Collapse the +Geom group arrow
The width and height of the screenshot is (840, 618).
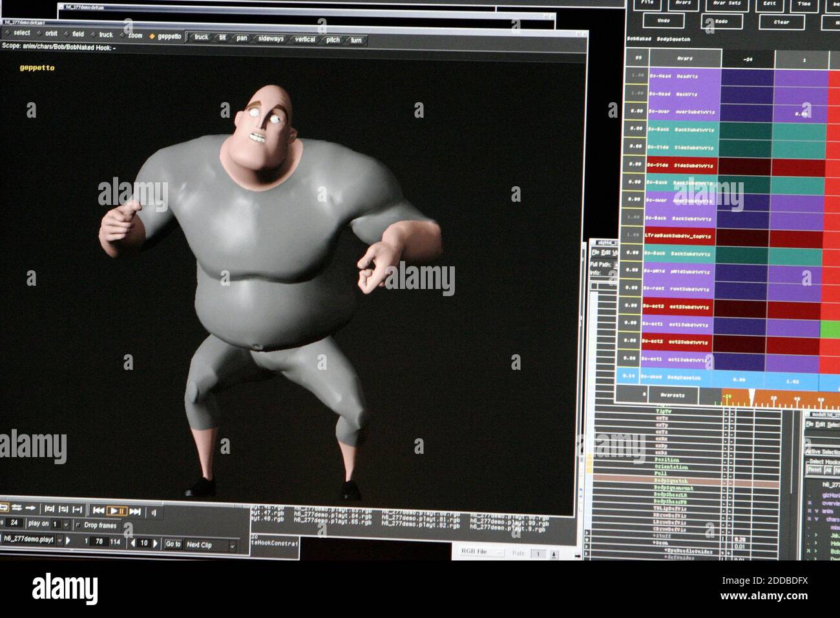(587, 540)
